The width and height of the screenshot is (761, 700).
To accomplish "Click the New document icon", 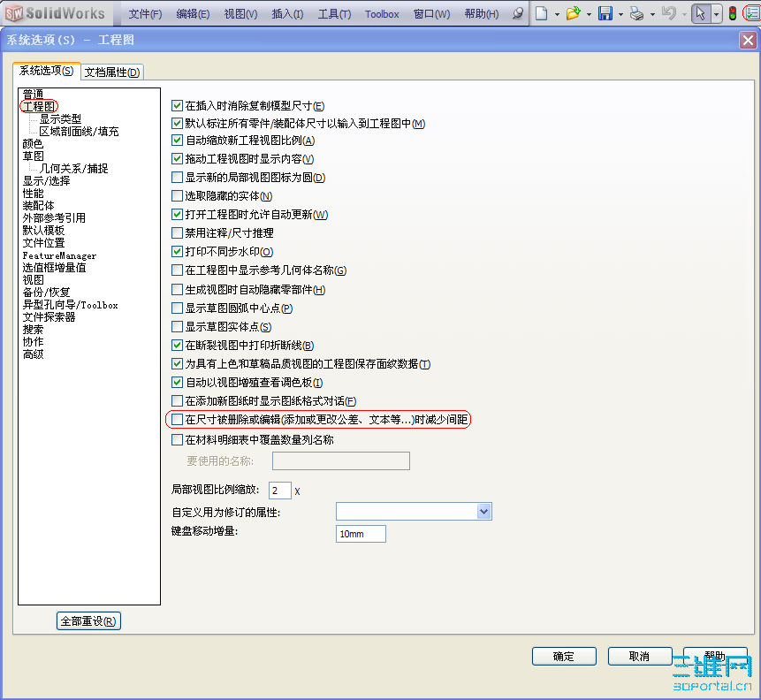I will 541,13.
